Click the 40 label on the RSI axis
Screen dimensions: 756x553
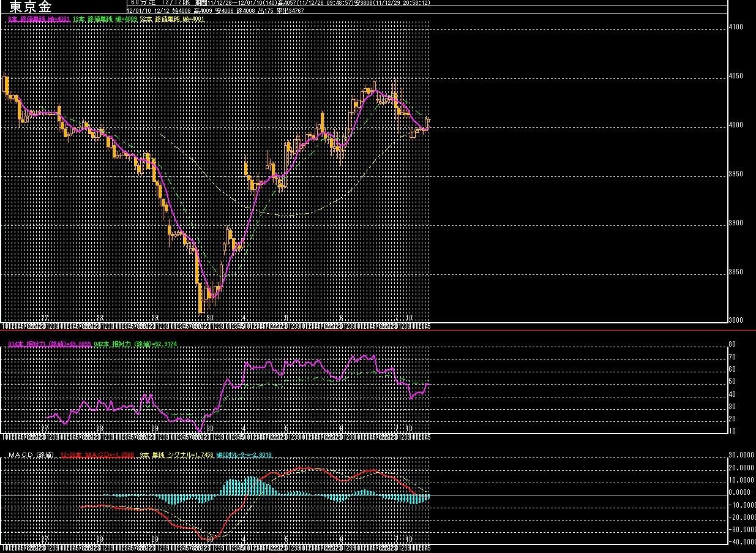(733, 395)
